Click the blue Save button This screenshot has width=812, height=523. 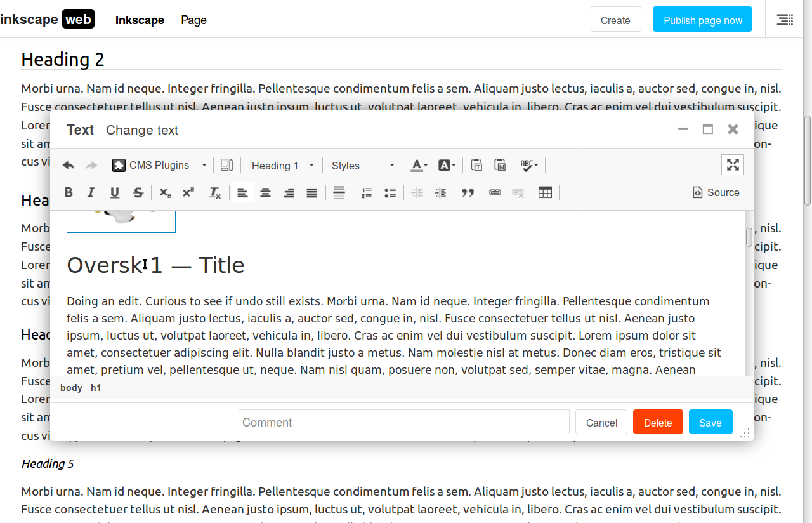710,423
